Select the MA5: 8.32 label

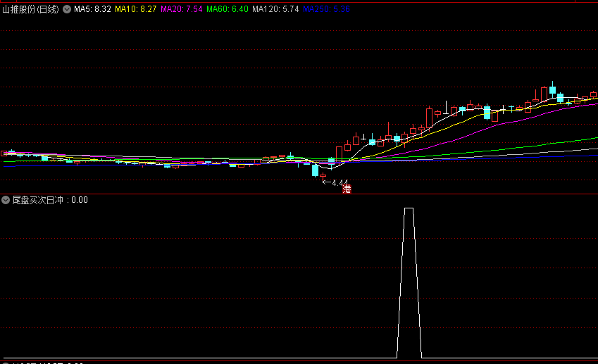point(93,9)
